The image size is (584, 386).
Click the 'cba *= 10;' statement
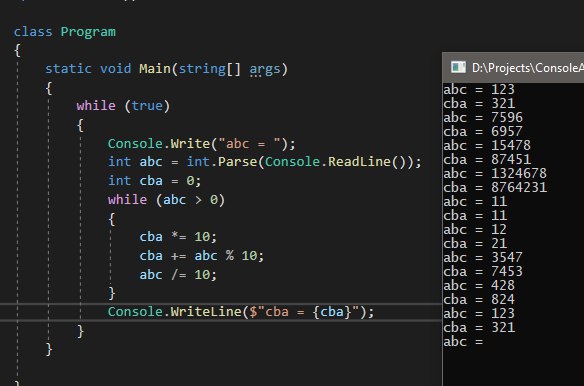tap(178, 237)
